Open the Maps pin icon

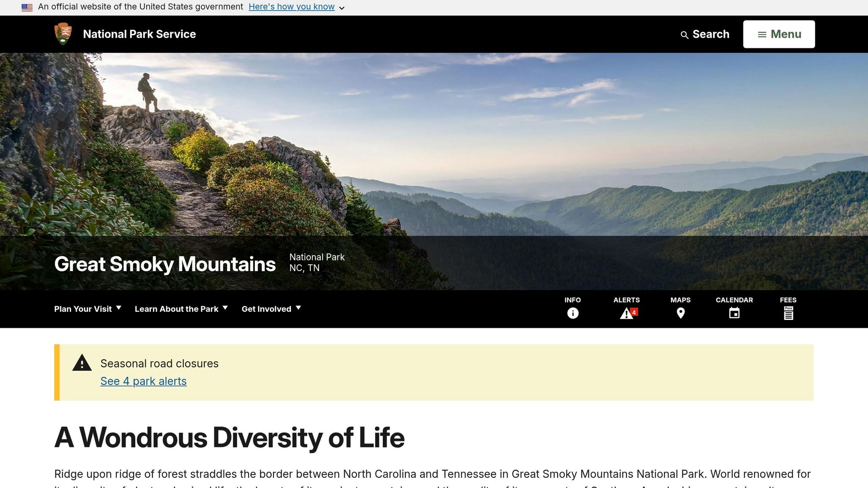681,313
